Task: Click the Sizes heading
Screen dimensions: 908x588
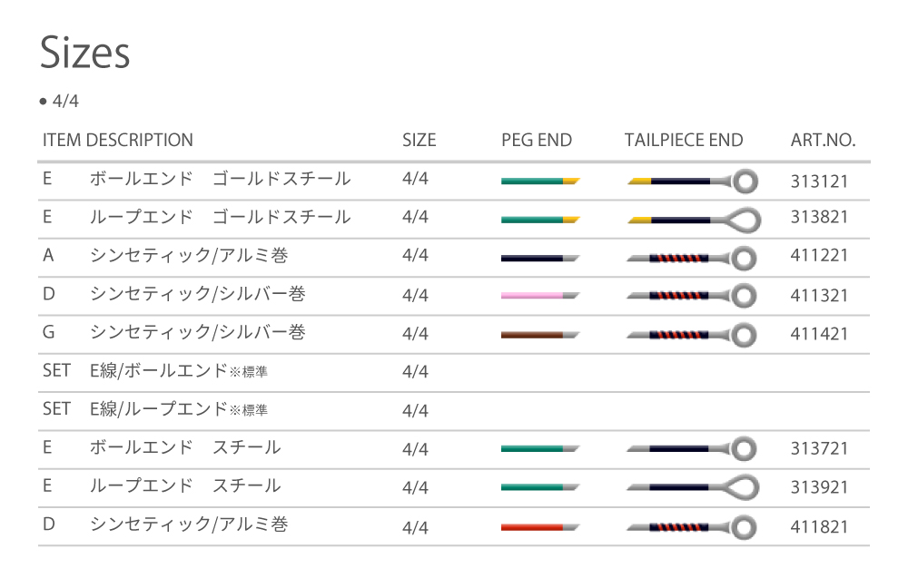Action: coord(85,54)
